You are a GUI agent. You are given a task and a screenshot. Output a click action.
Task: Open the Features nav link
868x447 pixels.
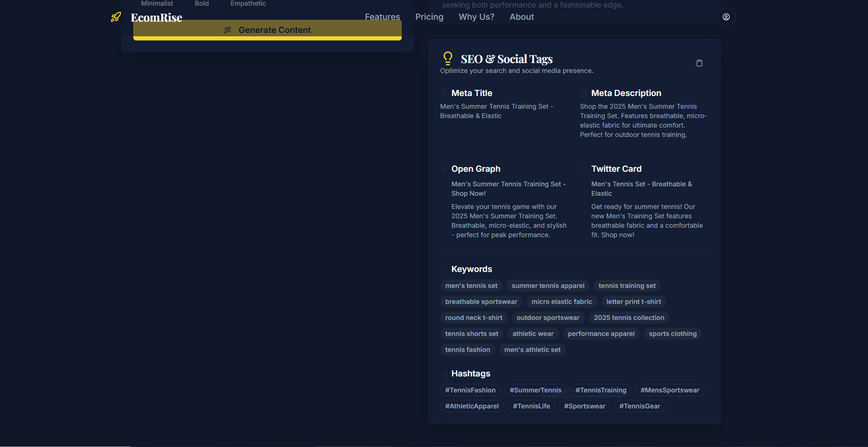[382, 17]
